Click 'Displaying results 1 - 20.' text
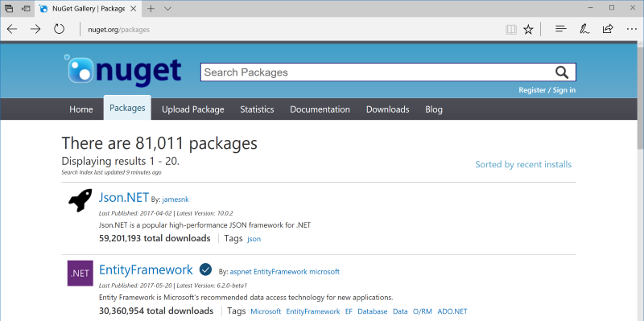Viewport: 644px width, 321px height. (x=120, y=161)
